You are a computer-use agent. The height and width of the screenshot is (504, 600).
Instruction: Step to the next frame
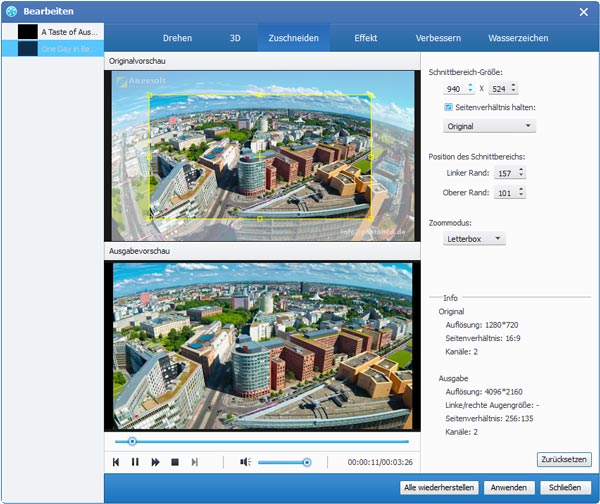194,462
